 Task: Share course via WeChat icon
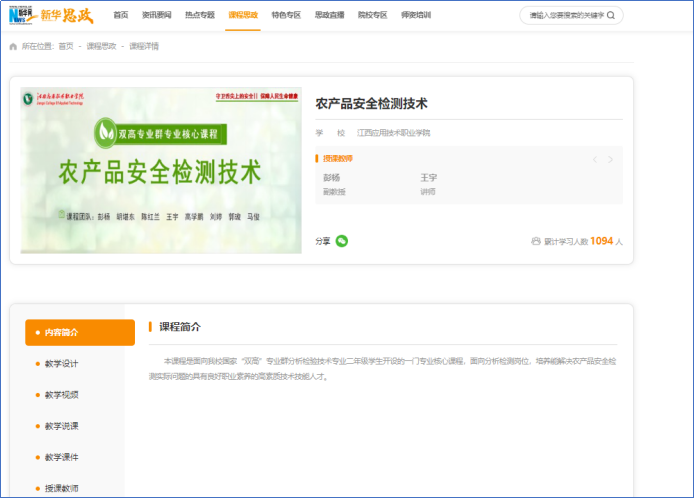pyautogui.click(x=342, y=241)
